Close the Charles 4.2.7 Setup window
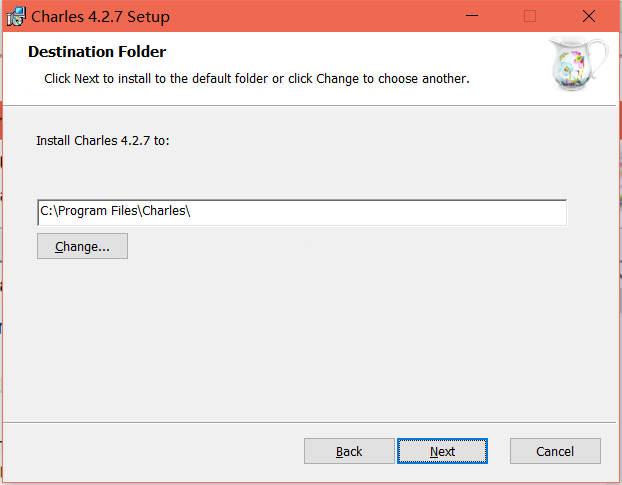Viewport: 622px width, 485px height. click(x=589, y=16)
